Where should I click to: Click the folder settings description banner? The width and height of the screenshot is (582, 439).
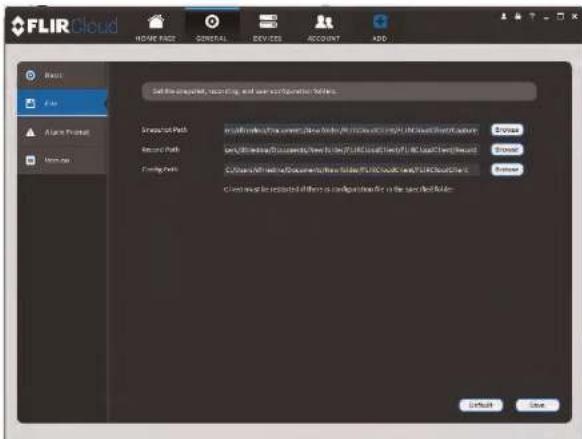(339, 91)
